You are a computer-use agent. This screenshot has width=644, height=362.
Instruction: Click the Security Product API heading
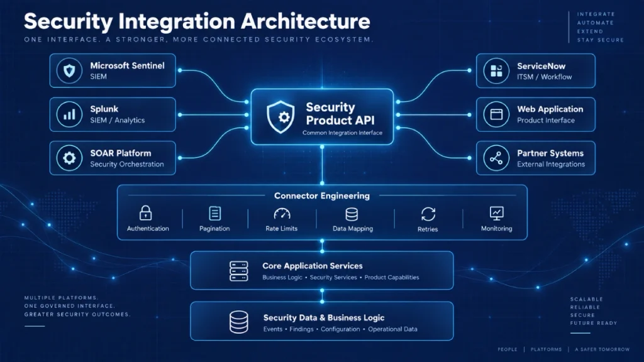point(340,114)
